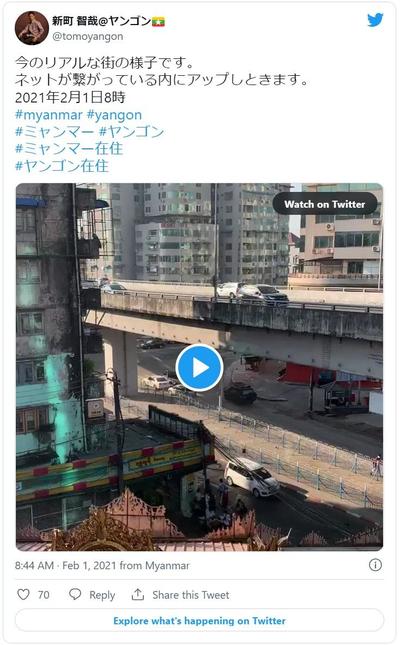Open the #ヤンゴン hashtag link
Screen dimensions: 400x645
click(132, 132)
